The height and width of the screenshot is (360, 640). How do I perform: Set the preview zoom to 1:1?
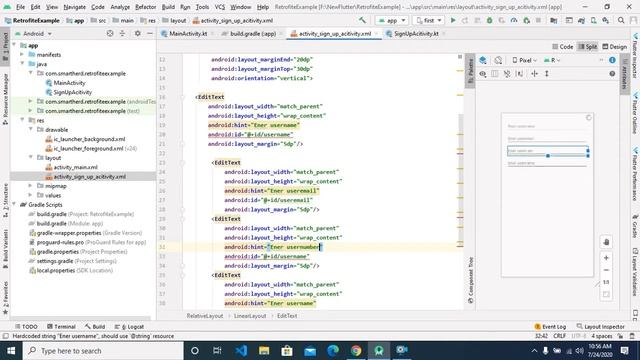click(606, 282)
